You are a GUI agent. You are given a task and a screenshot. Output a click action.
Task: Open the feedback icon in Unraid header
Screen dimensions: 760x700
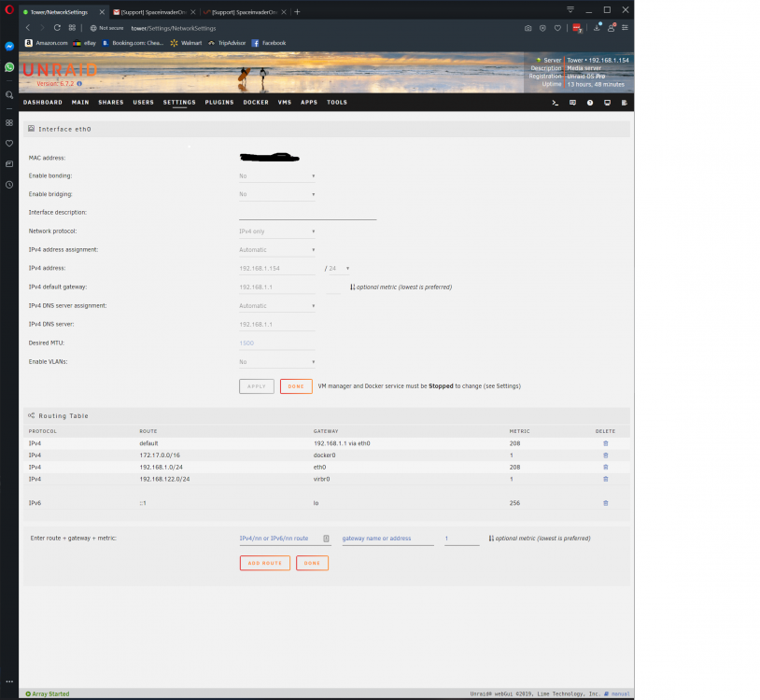coord(572,103)
